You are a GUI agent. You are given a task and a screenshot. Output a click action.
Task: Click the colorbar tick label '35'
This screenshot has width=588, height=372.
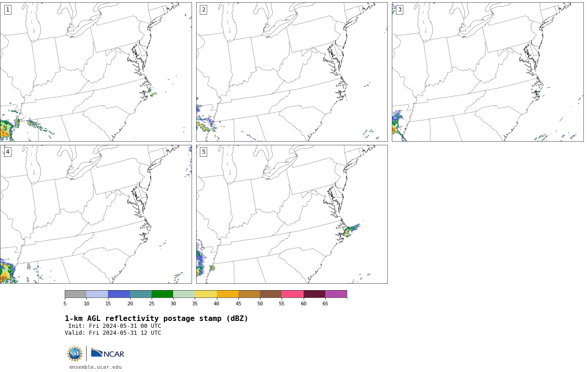coord(195,303)
